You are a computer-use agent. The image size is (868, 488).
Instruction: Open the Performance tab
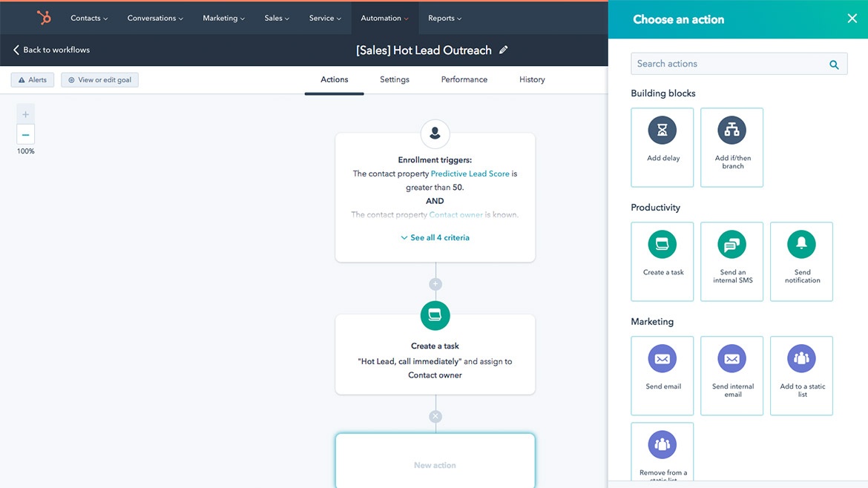[x=464, y=80]
